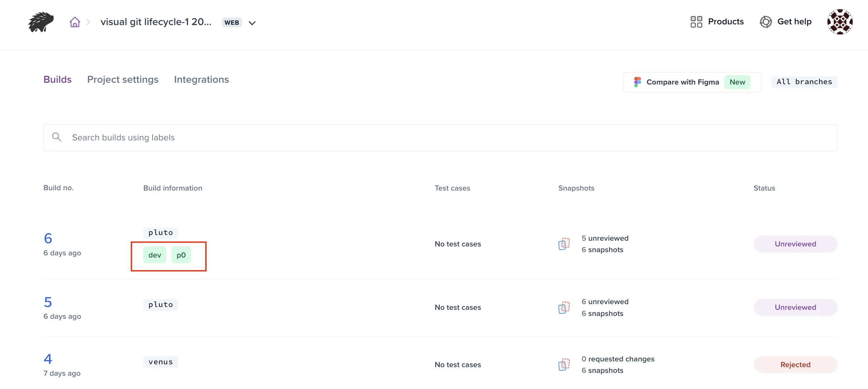Screen dimensions: 868x389
Task: Open the All branches filter dropdown
Action: [x=804, y=82]
